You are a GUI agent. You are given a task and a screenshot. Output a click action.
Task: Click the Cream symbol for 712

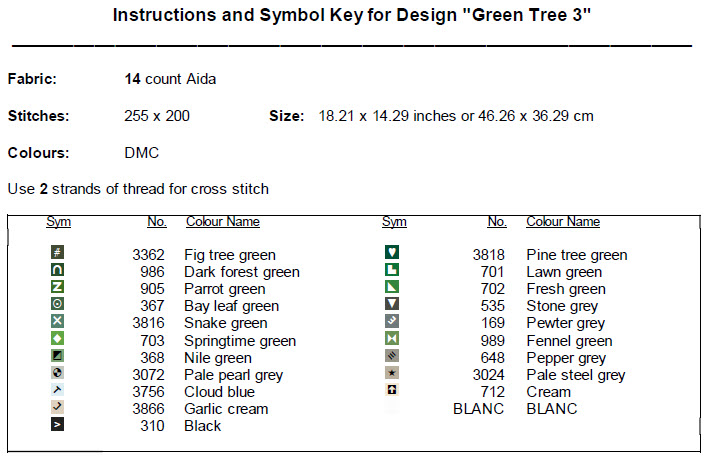point(392,391)
